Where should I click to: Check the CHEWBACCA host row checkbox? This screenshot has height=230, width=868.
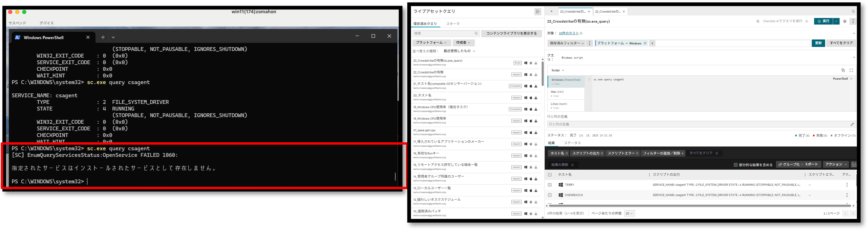pos(550,195)
